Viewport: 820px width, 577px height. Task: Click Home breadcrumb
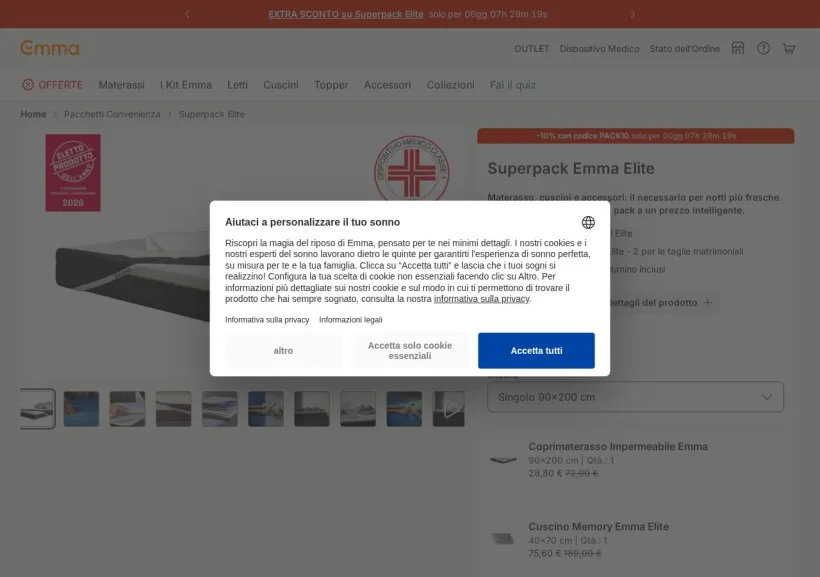(x=33, y=114)
